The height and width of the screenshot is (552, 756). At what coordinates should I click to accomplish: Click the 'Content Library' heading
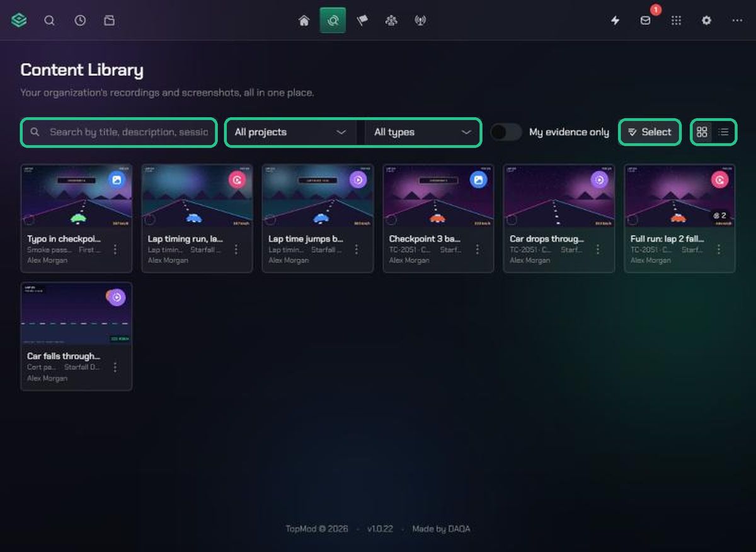[x=82, y=70]
